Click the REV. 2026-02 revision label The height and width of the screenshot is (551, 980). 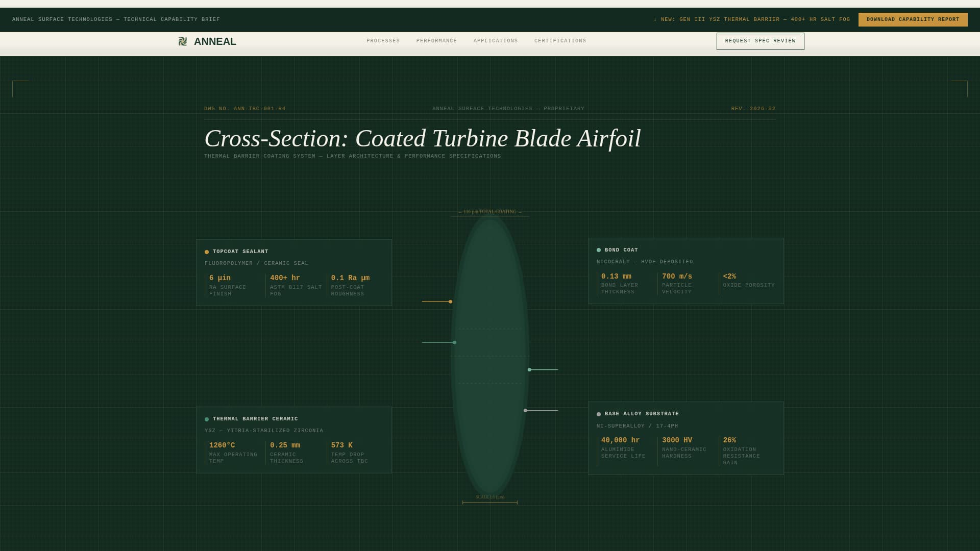[753, 108]
